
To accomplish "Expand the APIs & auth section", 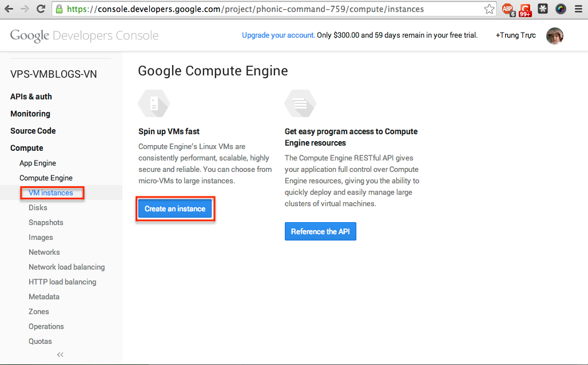I will tap(31, 97).
